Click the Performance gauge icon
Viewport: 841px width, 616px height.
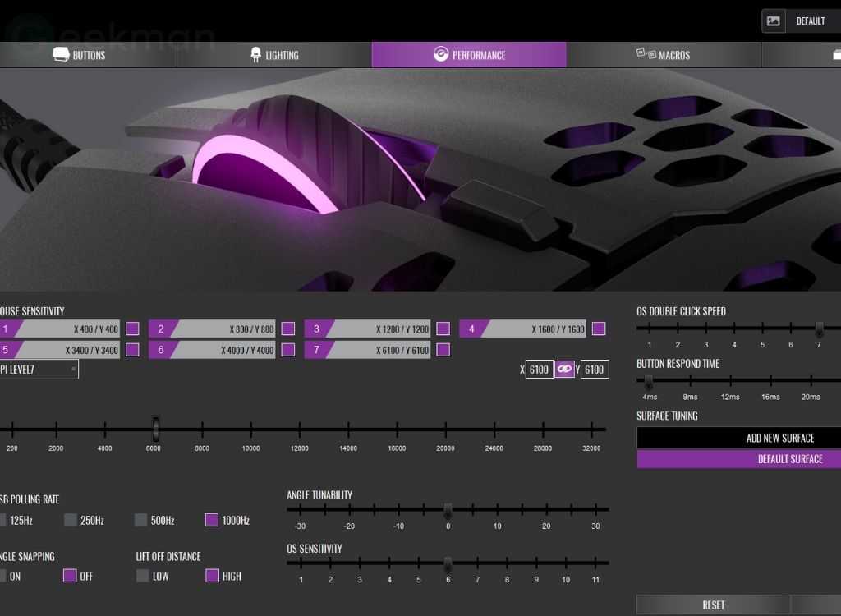441,55
